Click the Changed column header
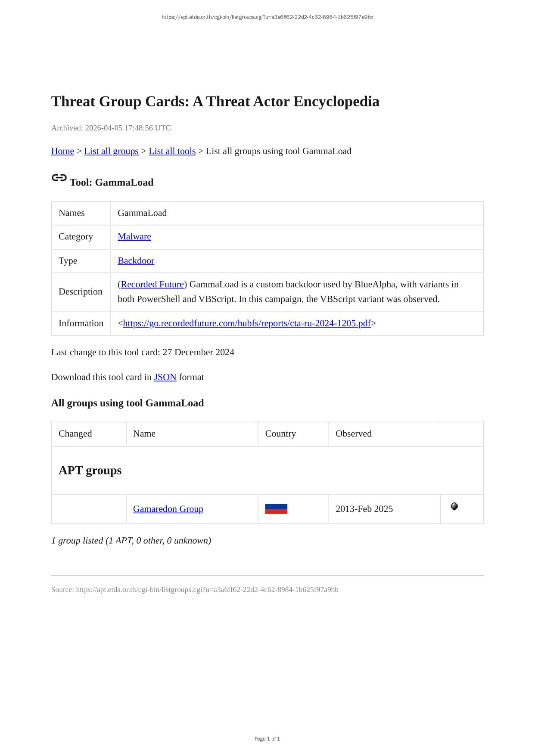This screenshot has width=535, height=756. click(75, 434)
